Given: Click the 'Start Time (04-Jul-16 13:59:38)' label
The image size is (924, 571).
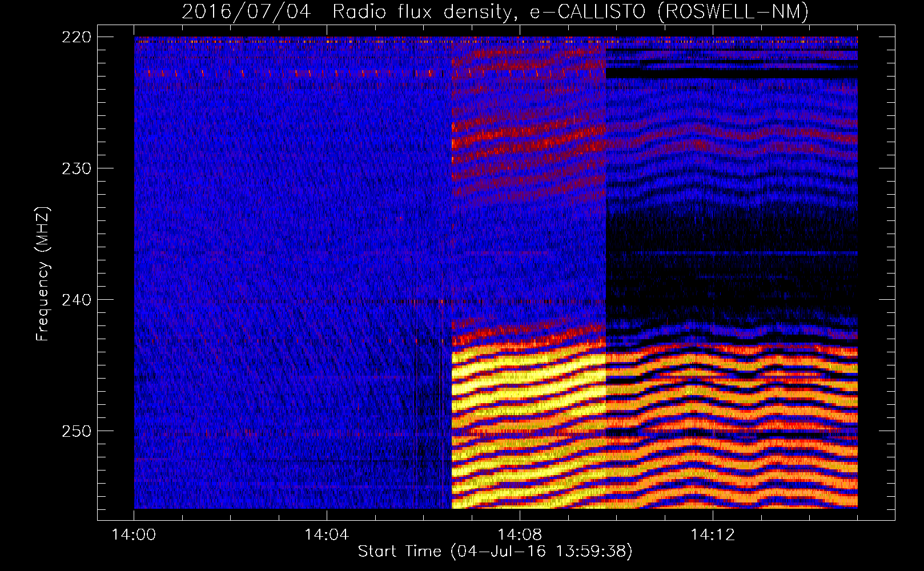Looking at the screenshot, I should pos(495,552).
